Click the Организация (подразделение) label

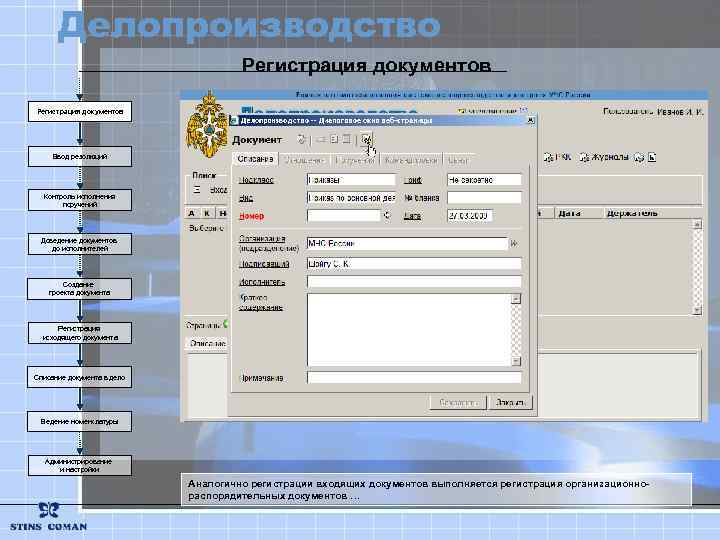coord(269,243)
